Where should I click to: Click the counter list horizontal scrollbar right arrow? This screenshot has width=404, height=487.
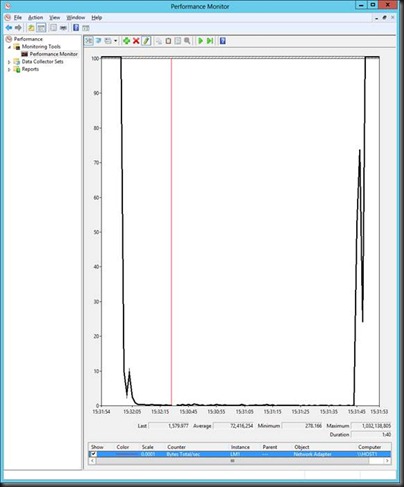click(387, 461)
